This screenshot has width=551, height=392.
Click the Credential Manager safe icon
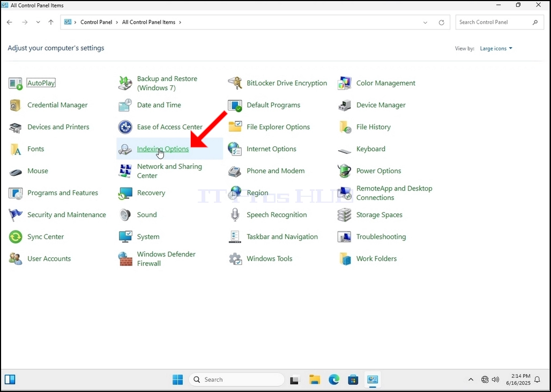pyautogui.click(x=16, y=105)
